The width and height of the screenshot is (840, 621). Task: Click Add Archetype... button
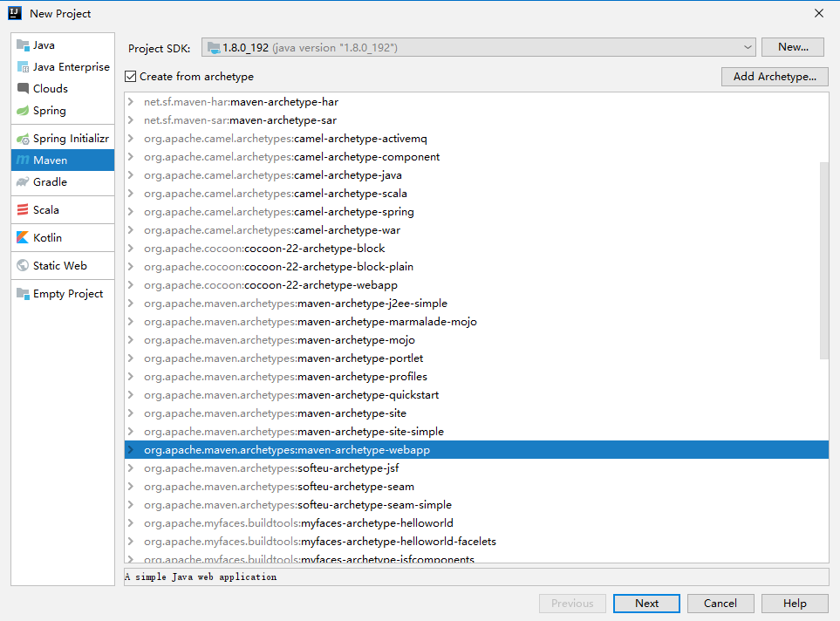(x=775, y=77)
